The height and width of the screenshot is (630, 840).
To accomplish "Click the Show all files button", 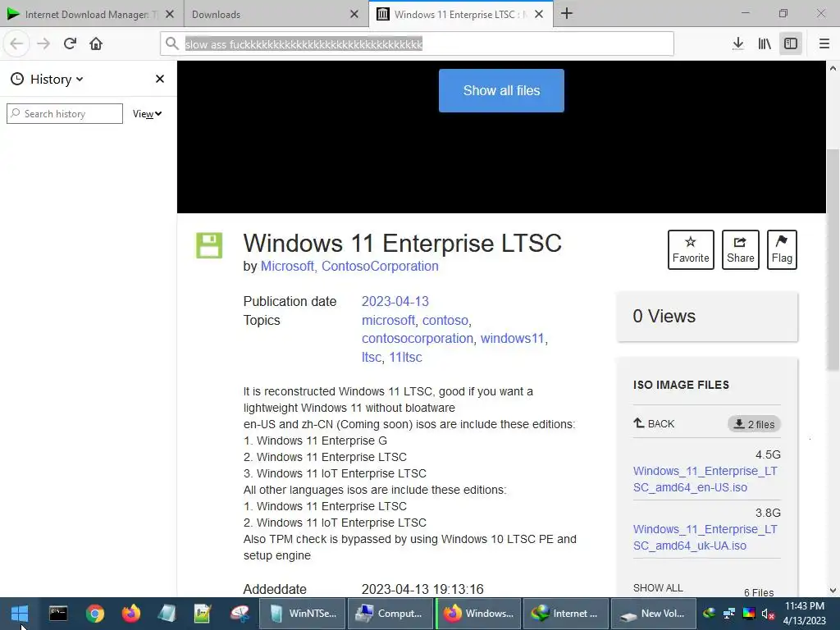I will coord(501,90).
